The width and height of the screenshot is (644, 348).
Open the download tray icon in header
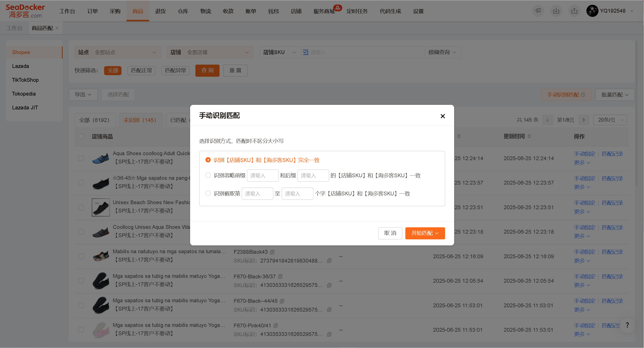pos(556,11)
